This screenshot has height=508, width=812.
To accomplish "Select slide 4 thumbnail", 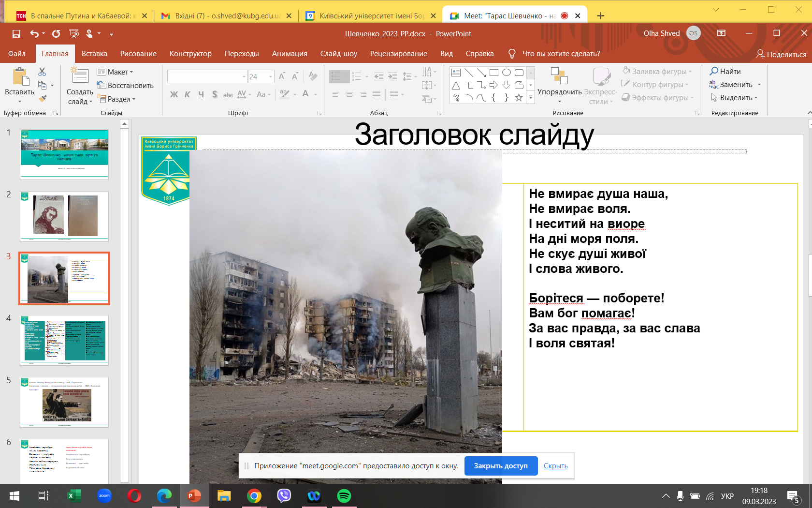I will click(64, 340).
